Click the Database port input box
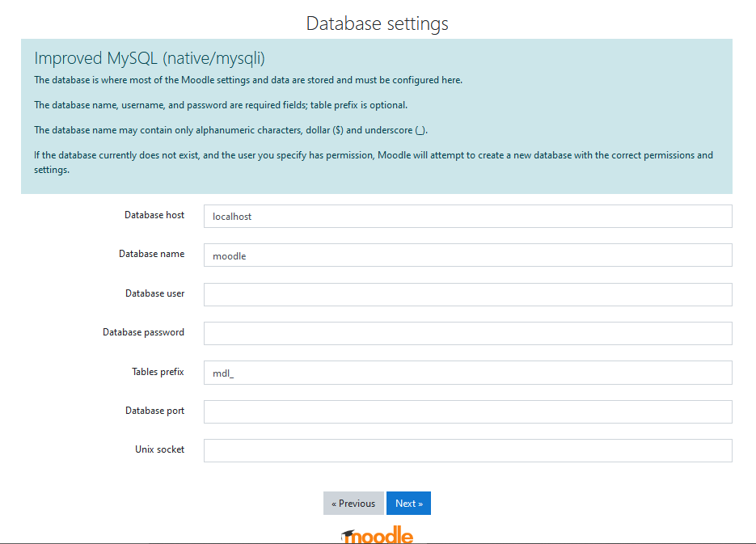 467,411
